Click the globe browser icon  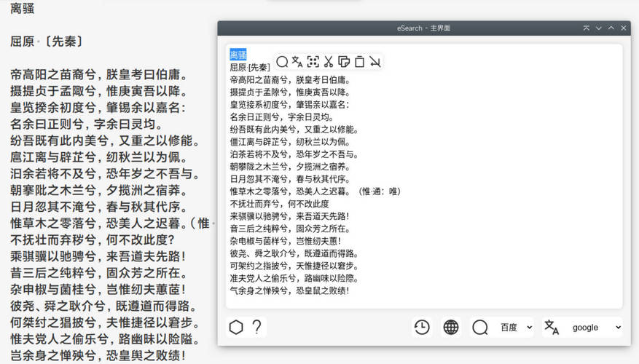451,328
